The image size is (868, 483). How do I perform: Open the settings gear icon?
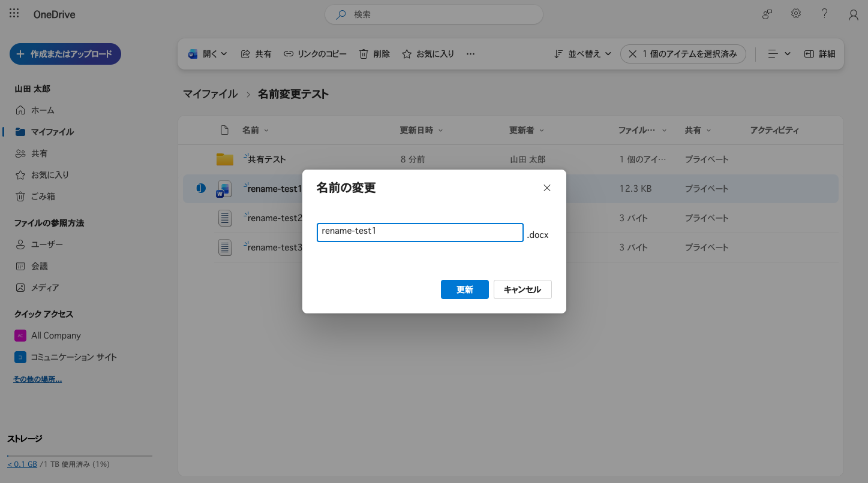click(x=796, y=13)
